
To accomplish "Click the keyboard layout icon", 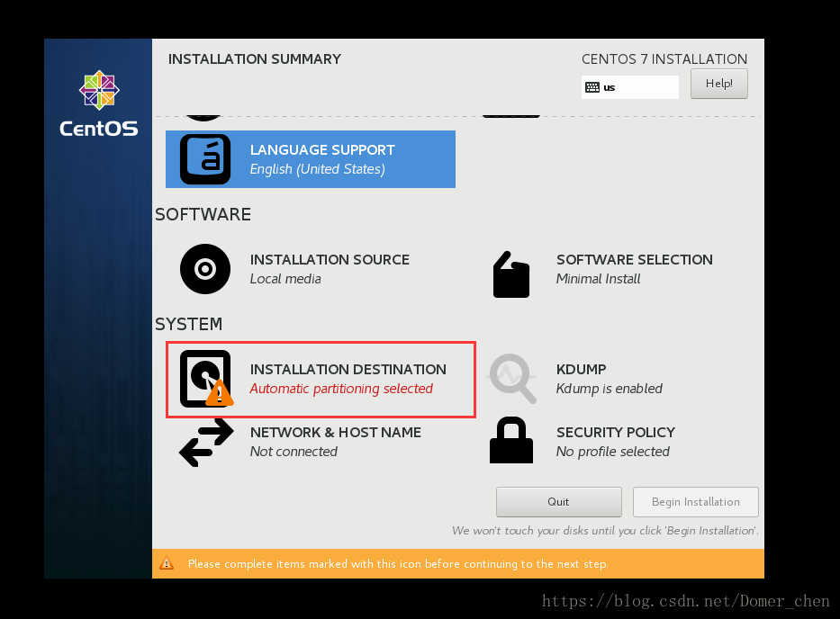I will [x=592, y=87].
